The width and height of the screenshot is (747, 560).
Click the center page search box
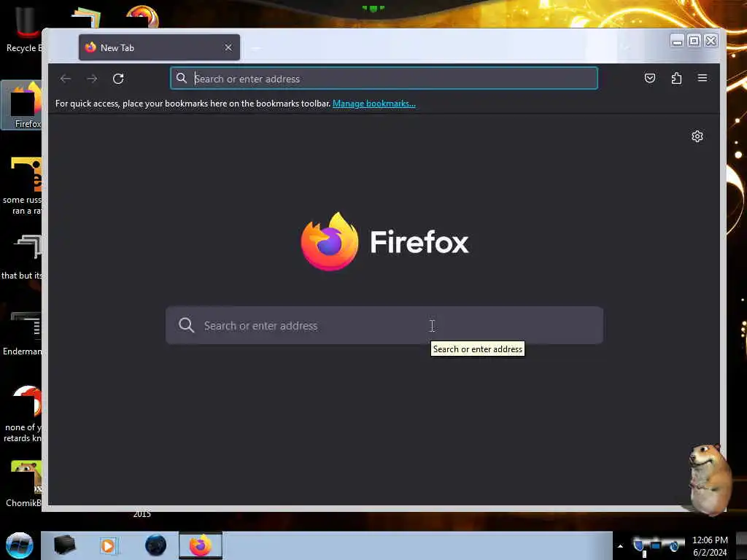point(384,326)
